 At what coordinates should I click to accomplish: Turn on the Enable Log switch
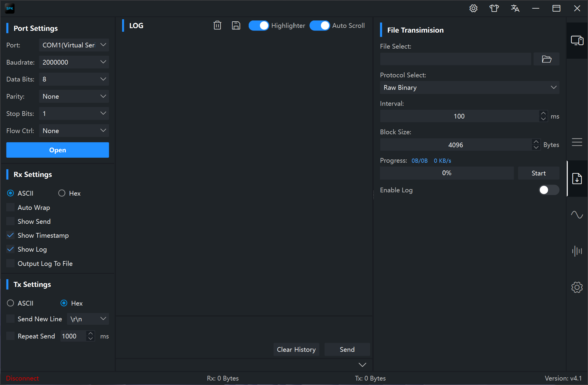pyautogui.click(x=549, y=190)
